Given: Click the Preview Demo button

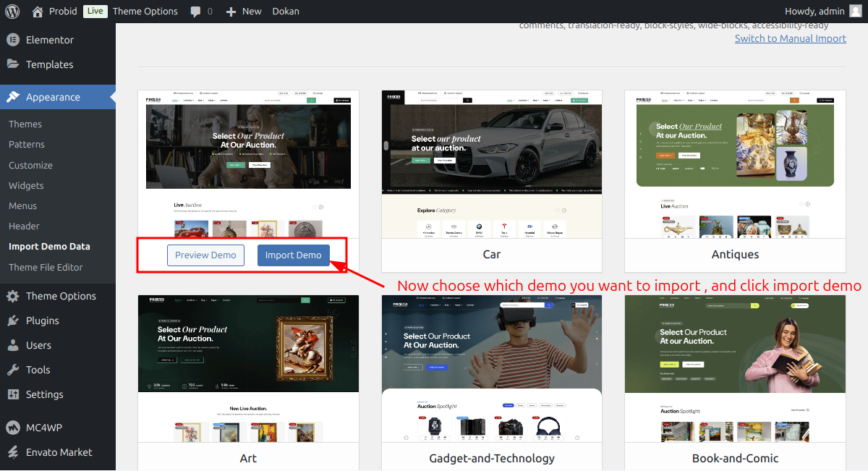Looking at the screenshot, I should click(205, 255).
